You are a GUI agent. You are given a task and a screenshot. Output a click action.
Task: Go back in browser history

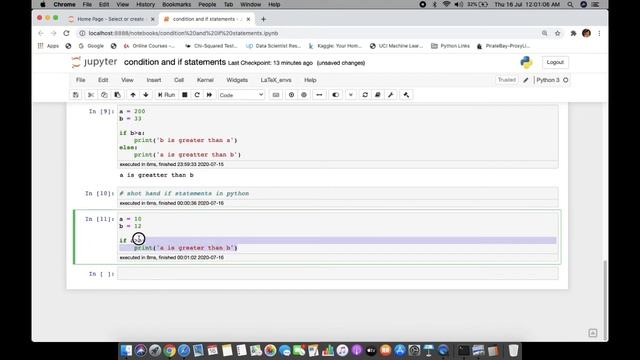40,33
